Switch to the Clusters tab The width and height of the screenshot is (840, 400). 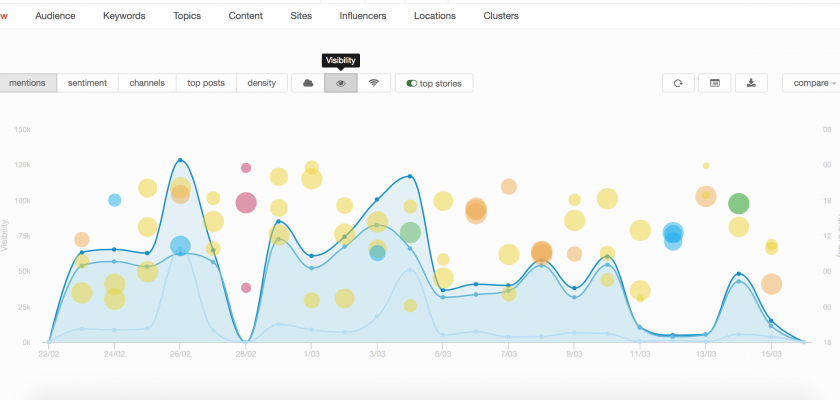point(501,16)
